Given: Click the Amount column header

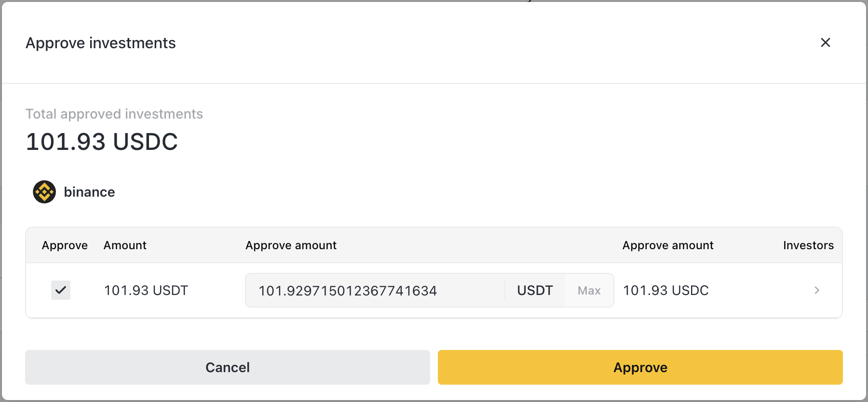Looking at the screenshot, I should (125, 245).
